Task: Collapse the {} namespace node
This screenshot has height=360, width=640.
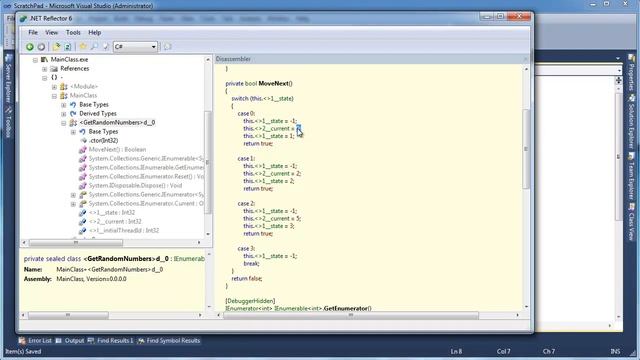Action: coord(44,78)
